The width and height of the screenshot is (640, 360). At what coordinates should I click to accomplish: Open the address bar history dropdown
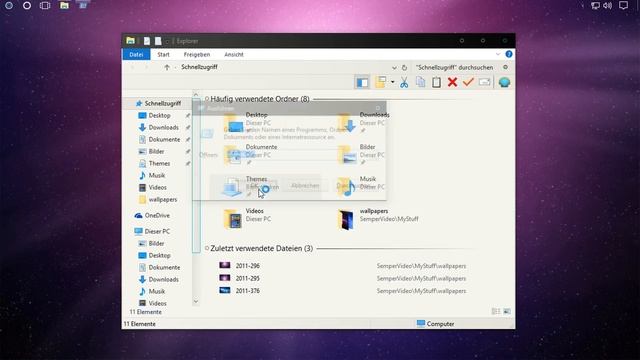(394, 67)
